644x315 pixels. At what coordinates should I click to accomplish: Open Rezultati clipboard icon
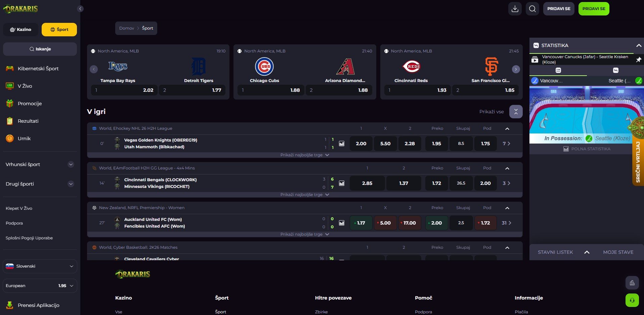tap(10, 121)
